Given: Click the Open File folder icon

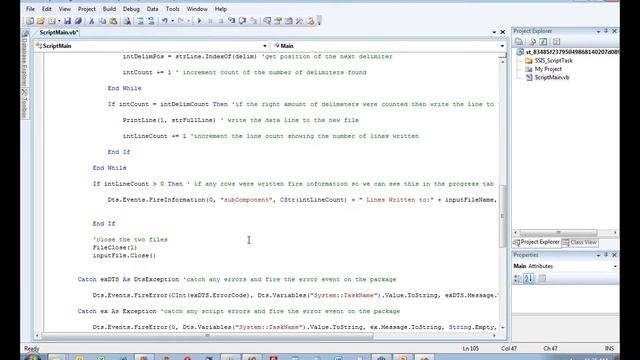Looking at the screenshot, I should (40, 21).
